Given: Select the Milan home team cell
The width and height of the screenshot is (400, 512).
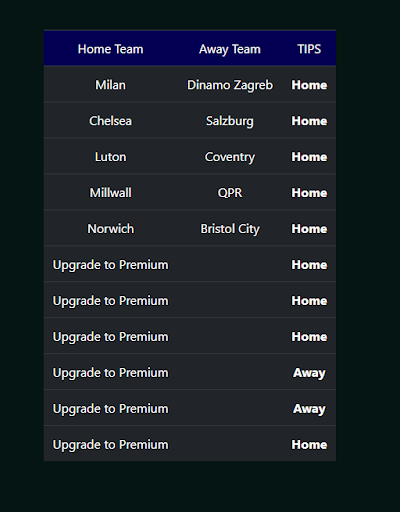Looking at the screenshot, I should pyautogui.click(x=110, y=85).
